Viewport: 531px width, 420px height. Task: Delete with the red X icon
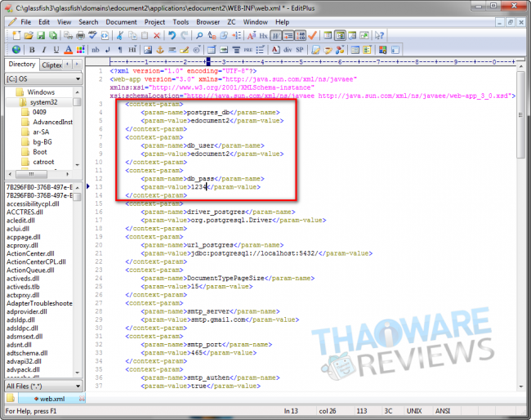[157, 35]
